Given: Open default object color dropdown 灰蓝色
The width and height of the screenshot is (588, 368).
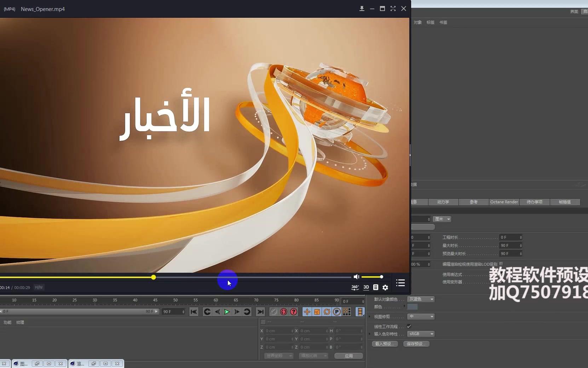Looking at the screenshot, I should (x=421, y=299).
